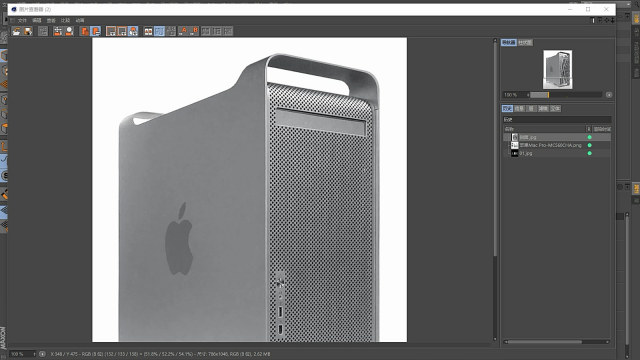640x360 pixels.
Task: Click the round button right of navigator zoom slider
Action: 609,95
